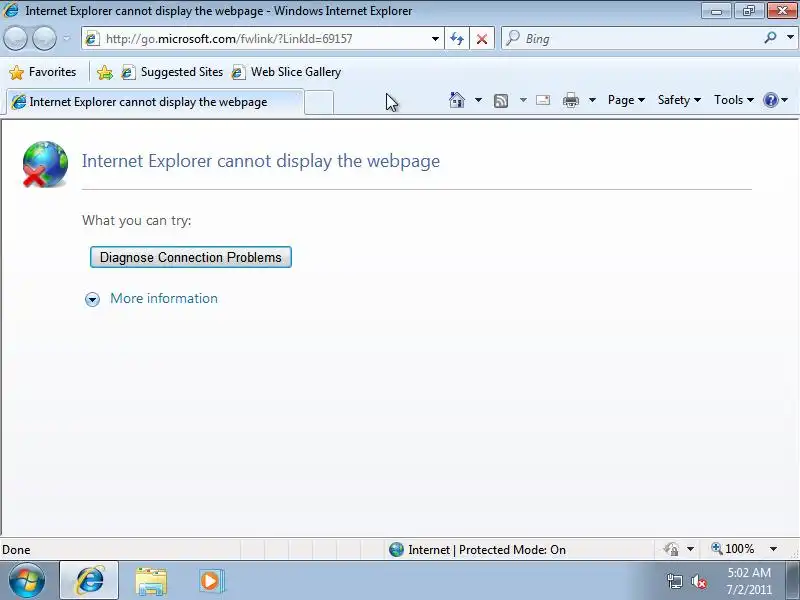Click the muted volume tray icon

(x=699, y=582)
